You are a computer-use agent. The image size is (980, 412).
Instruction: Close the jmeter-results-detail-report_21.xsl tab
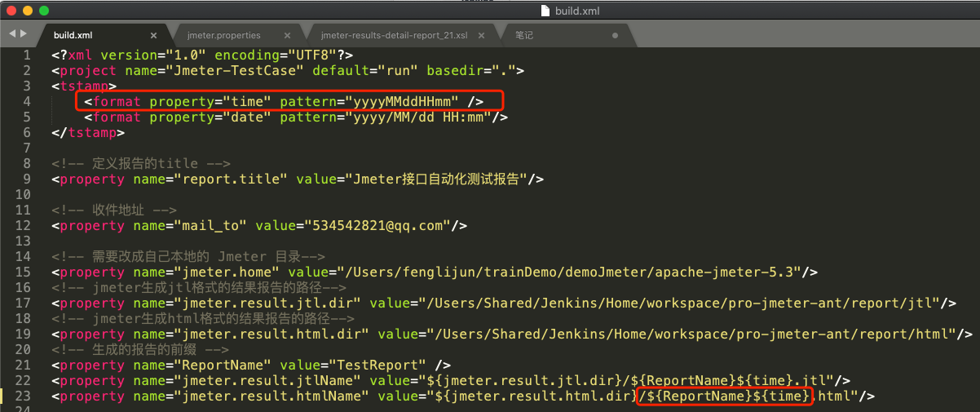[x=481, y=36]
